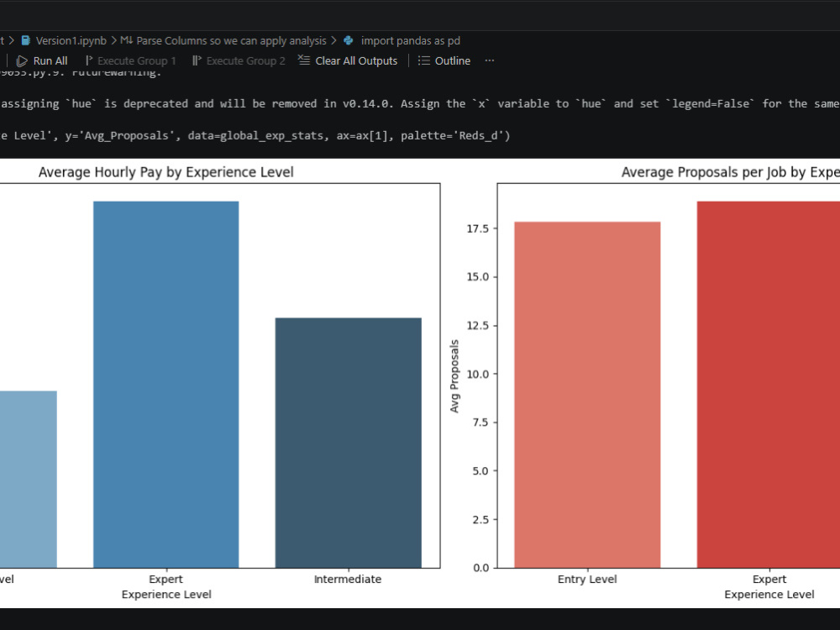
Task: Click the Python icon in the breadcrumb
Action: pyautogui.click(x=349, y=40)
